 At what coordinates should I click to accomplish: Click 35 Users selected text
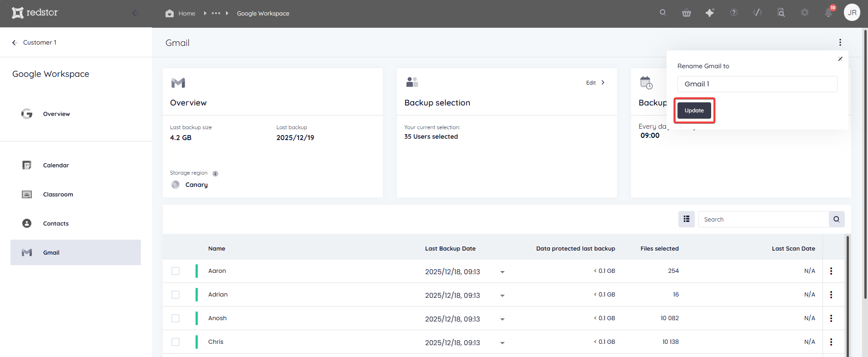pos(431,136)
